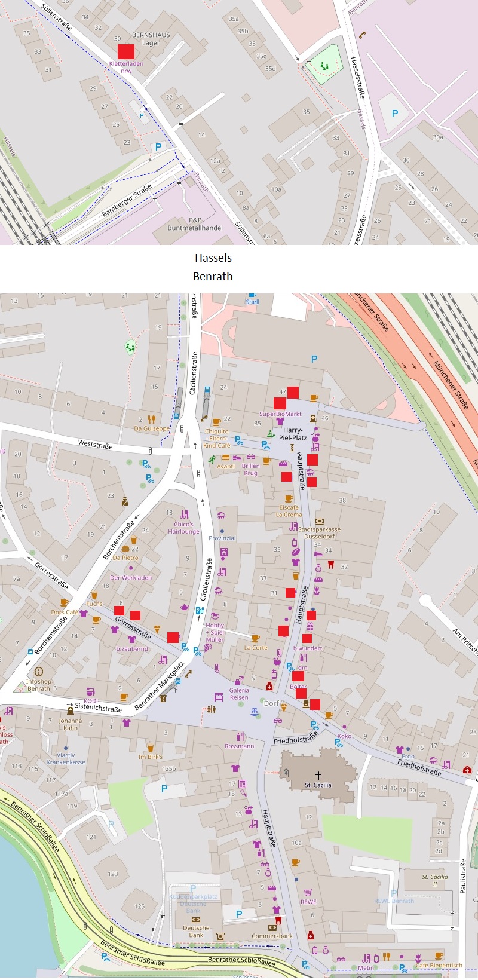Click the Infoshop Benrath information icon
Screen dimensions: 478x980
point(39,672)
